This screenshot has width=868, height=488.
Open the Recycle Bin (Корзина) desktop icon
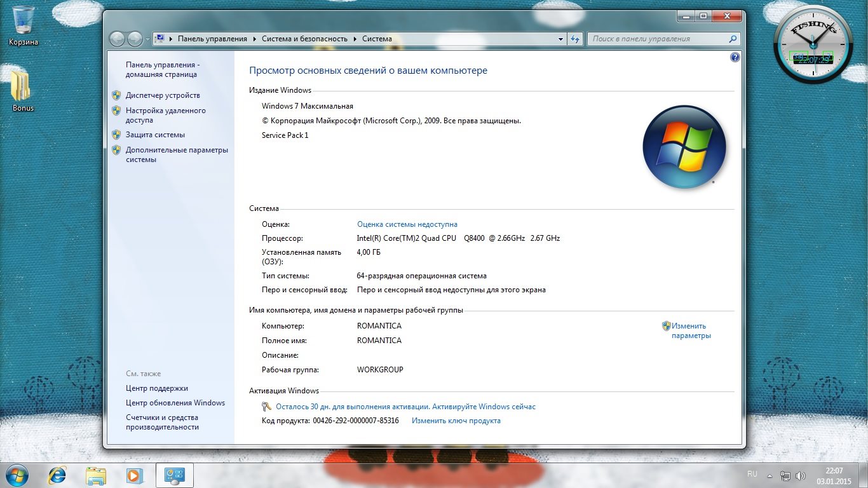tap(24, 25)
